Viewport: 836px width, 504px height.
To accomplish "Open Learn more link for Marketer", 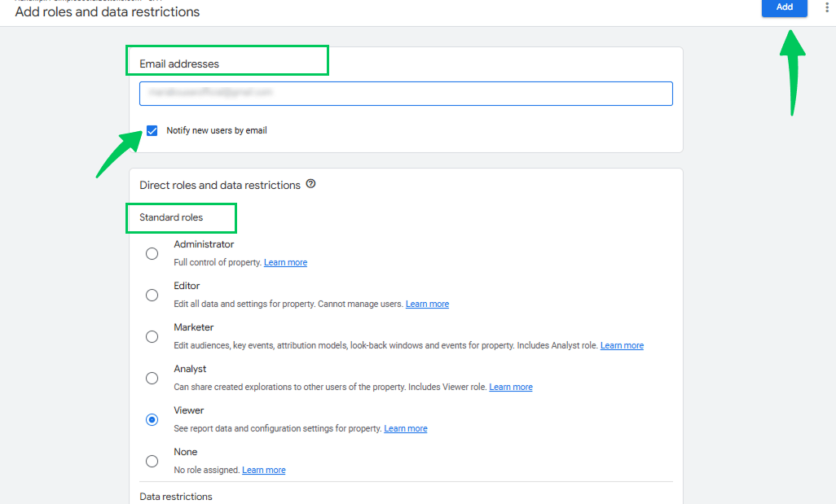I will pos(622,345).
